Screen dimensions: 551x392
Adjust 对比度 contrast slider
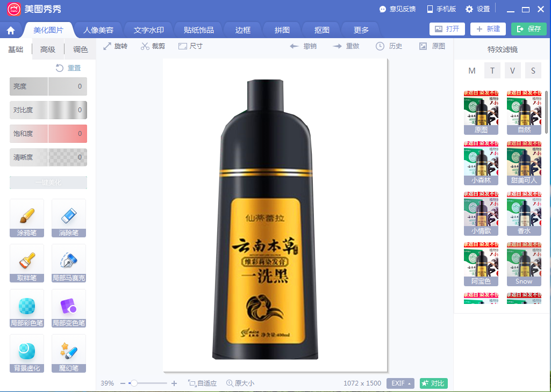point(48,110)
